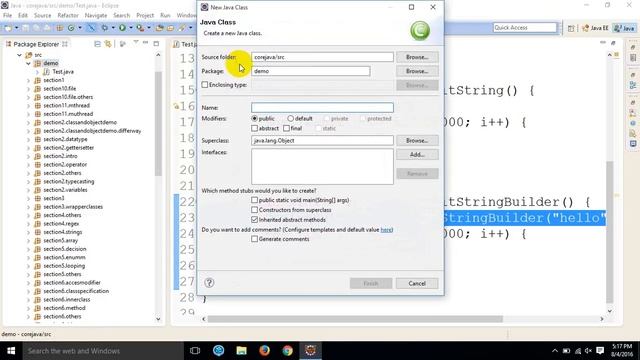Click Add to add interfaces

coord(417,154)
